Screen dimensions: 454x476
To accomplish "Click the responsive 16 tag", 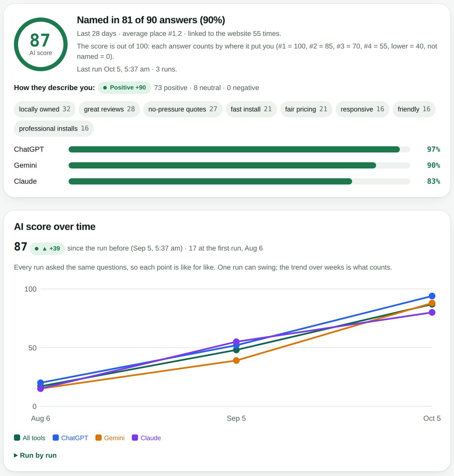I will tap(362, 109).
